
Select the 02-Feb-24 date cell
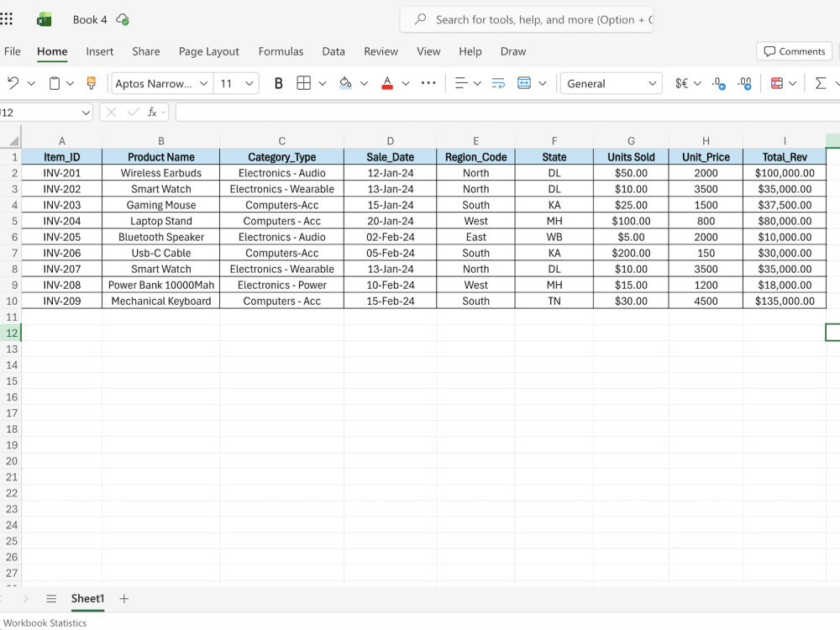pos(390,237)
